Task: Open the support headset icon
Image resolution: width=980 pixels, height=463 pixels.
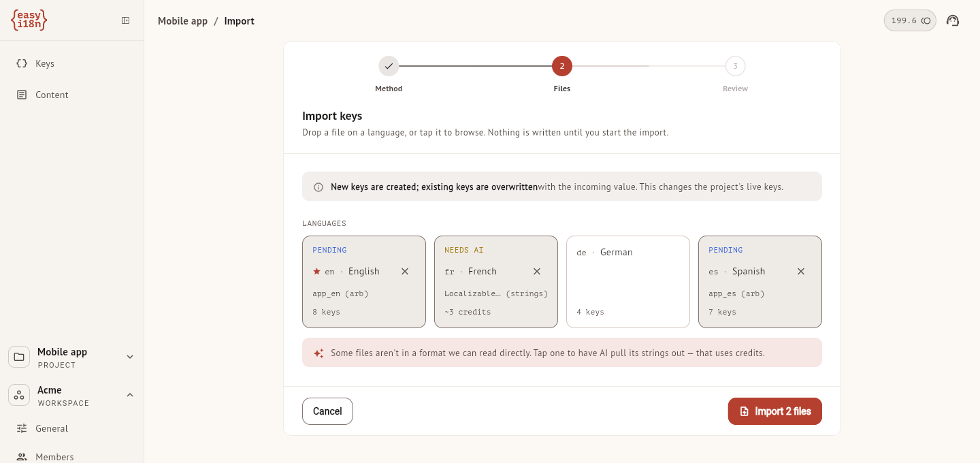Action: 953,20
